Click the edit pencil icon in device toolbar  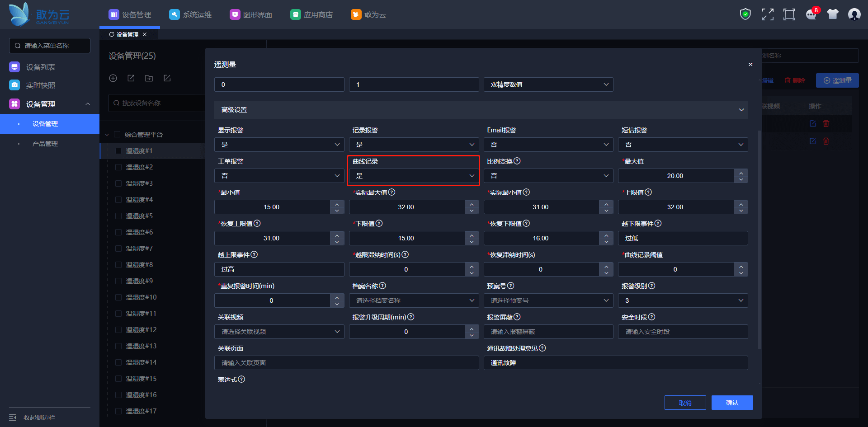167,78
